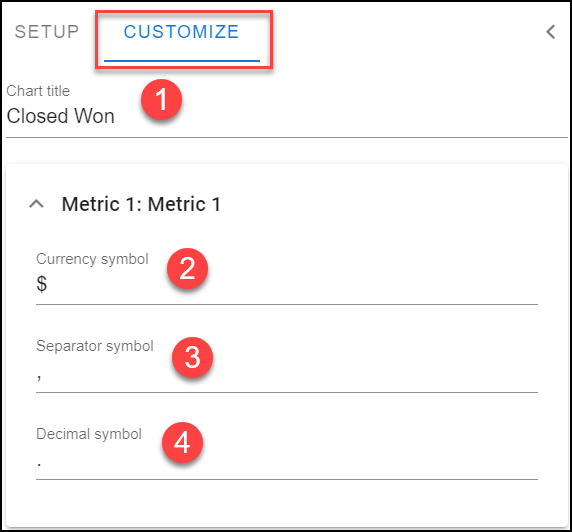Image resolution: width=572 pixels, height=532 pixels.
Task: Click the 'Separator symbol' label
Action: pos(95,346)
